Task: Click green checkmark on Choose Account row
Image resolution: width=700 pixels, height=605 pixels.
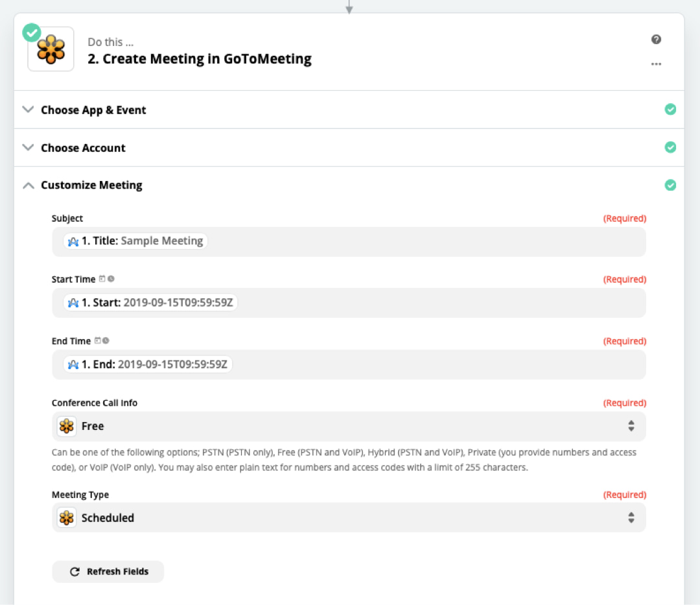Action: point(670,147)
